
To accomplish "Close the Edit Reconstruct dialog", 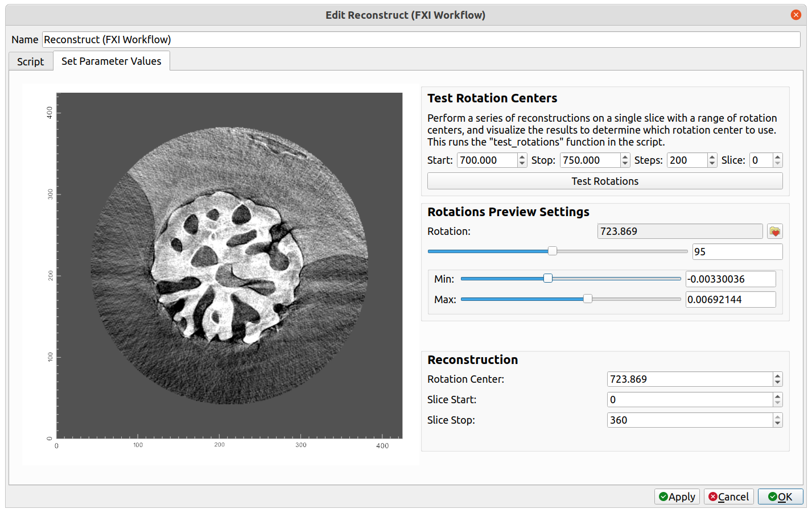I will point(795,15).
